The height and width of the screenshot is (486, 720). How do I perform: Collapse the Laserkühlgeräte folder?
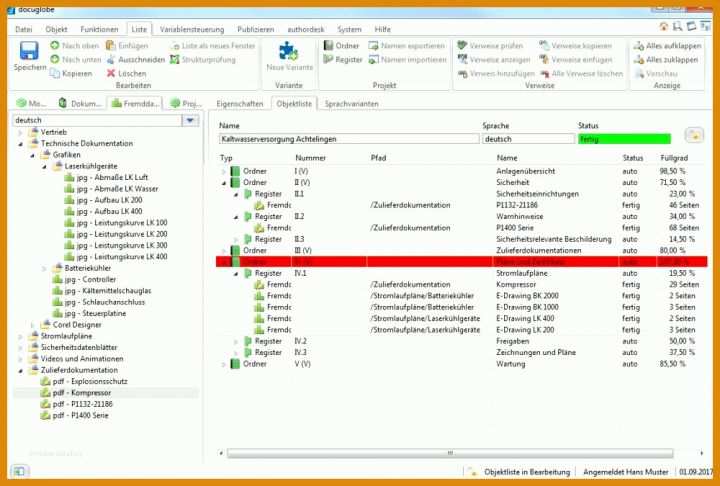(44, 166)
